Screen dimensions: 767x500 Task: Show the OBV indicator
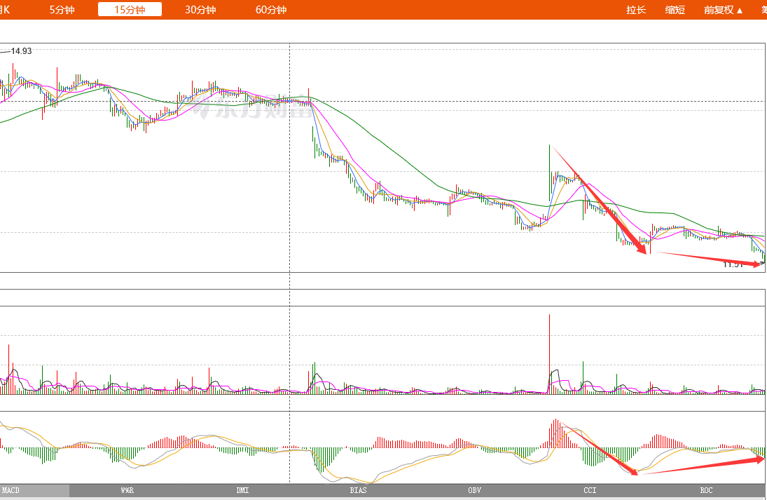click(474, 490)
